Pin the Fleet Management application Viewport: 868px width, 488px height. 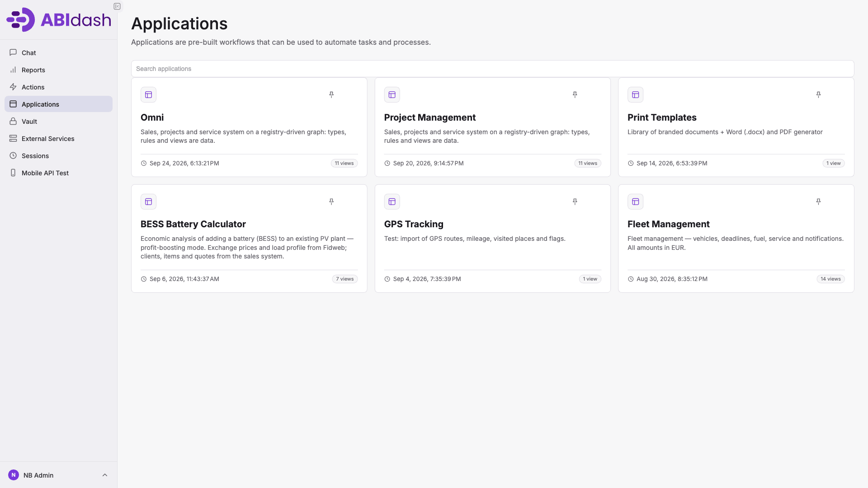(818, 202)
